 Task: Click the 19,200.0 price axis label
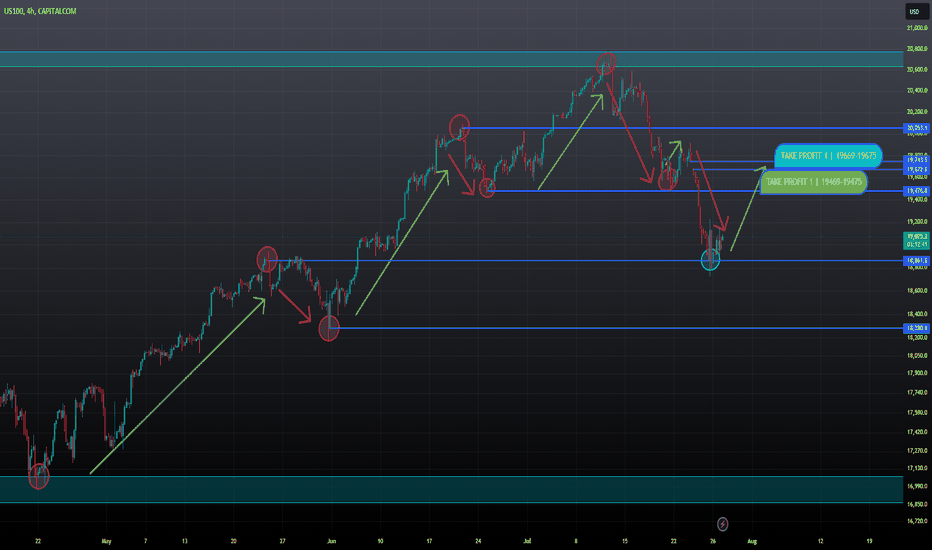click(917, 222)
